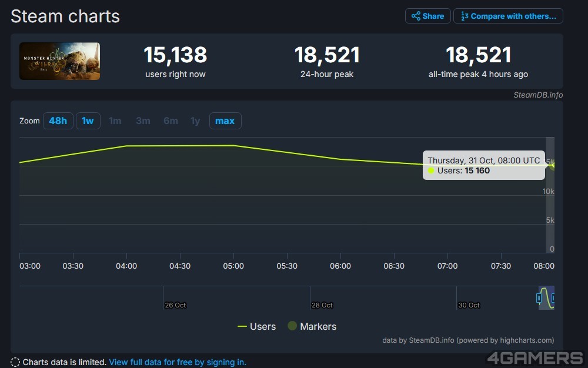Select the 3m zoom range
The image size is (588, 368).
[143, 121]
